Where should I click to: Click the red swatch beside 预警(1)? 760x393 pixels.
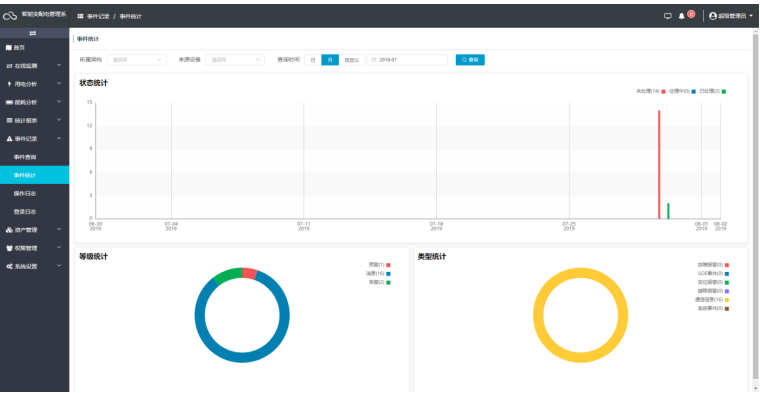(x=388, y=265)
